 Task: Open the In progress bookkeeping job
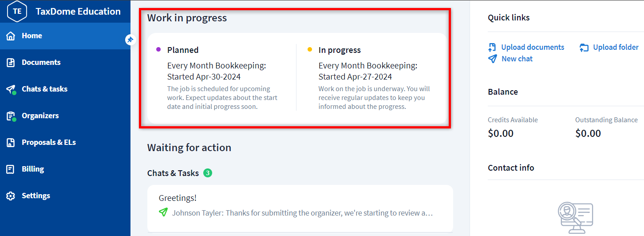tap(368, 71)
